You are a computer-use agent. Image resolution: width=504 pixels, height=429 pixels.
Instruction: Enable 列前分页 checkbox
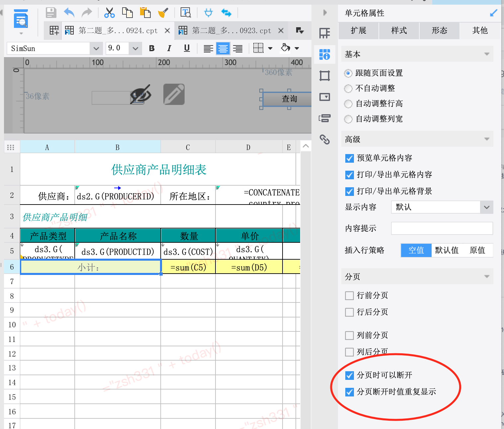350,335
